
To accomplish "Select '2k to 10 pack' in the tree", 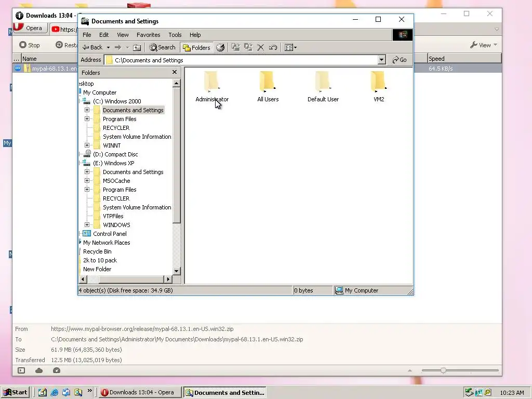I will click(x=100, y=260).
